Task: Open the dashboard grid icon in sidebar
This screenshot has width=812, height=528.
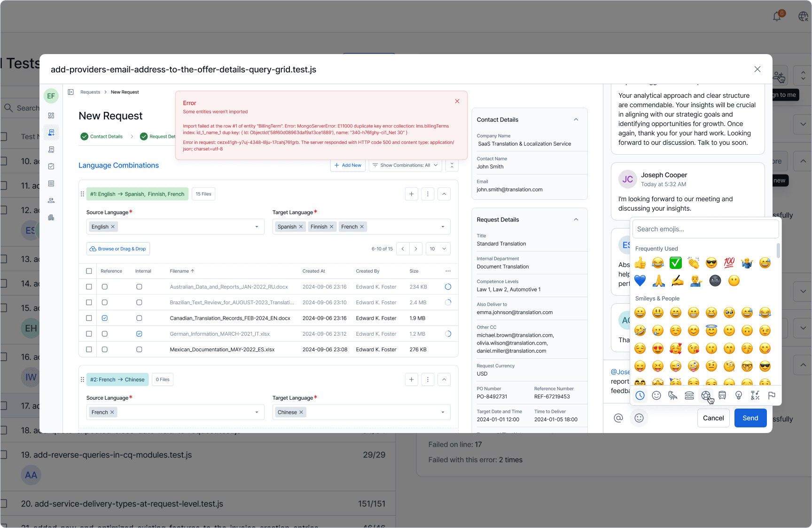Action: (x=51, y=116)
